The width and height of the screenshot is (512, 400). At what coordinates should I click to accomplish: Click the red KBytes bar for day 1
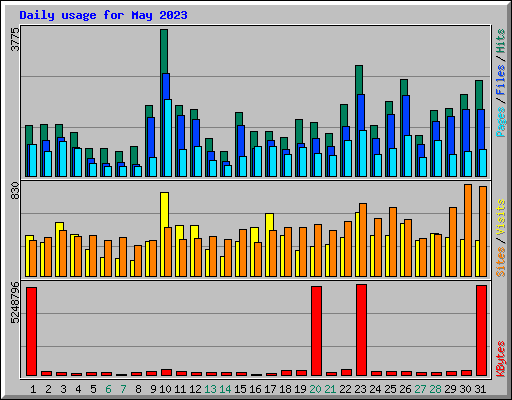tap(32, 331)
